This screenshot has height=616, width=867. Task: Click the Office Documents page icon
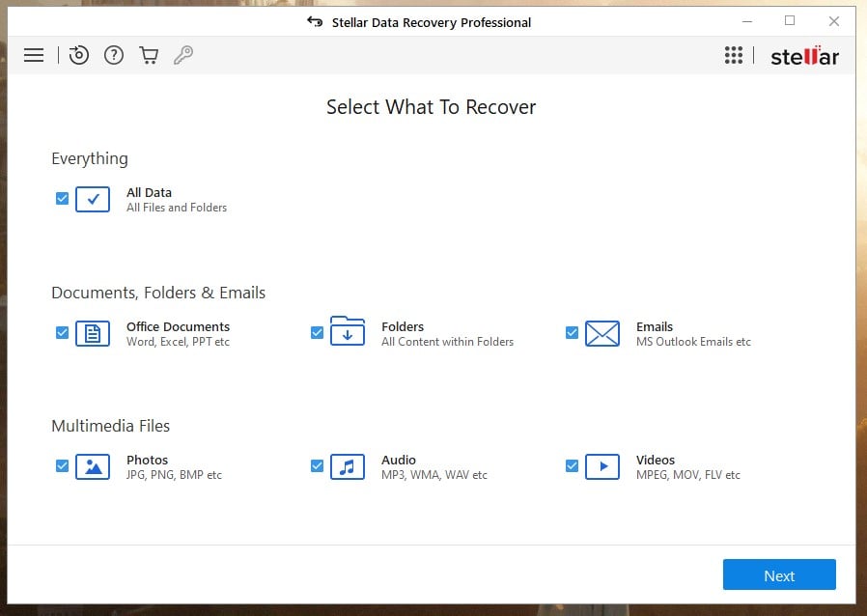[x=93, y=334]
